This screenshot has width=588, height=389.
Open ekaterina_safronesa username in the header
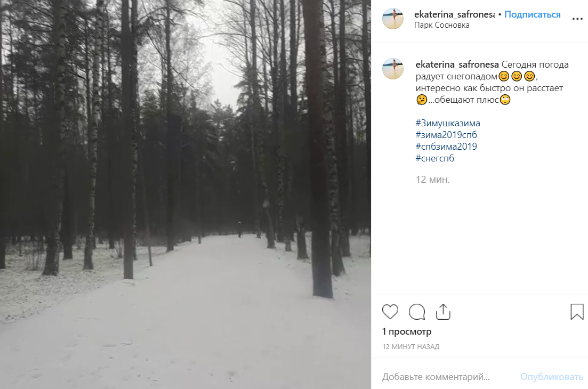click(455, 14)
